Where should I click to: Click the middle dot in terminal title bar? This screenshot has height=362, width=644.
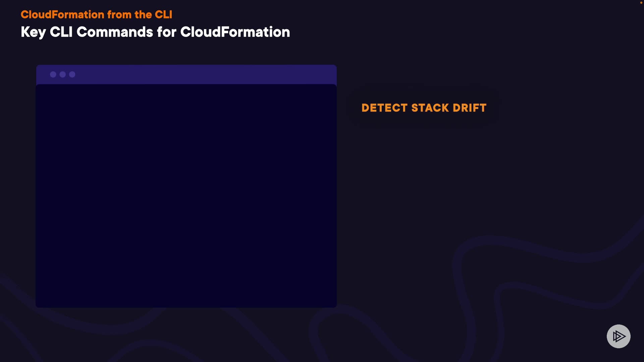(x=63, y=74)
